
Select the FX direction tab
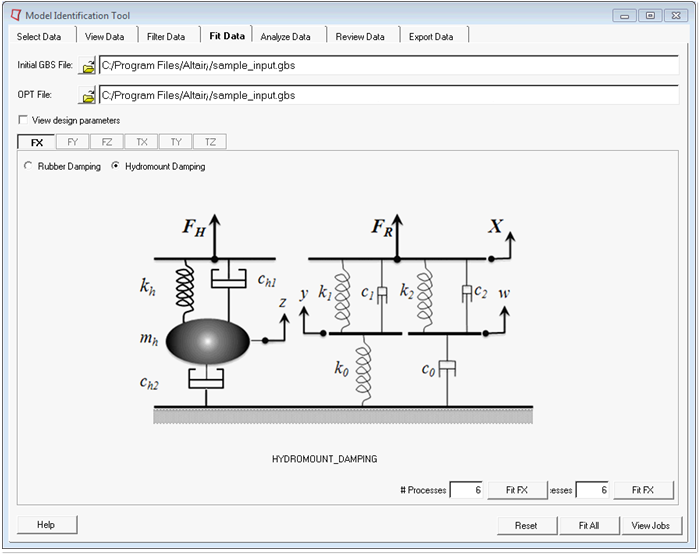click(37, 142)
